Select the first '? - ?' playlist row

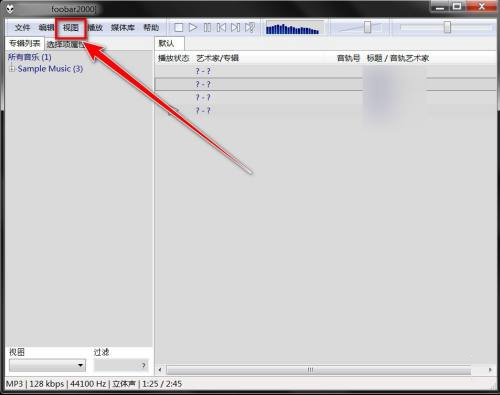(326, 71)
